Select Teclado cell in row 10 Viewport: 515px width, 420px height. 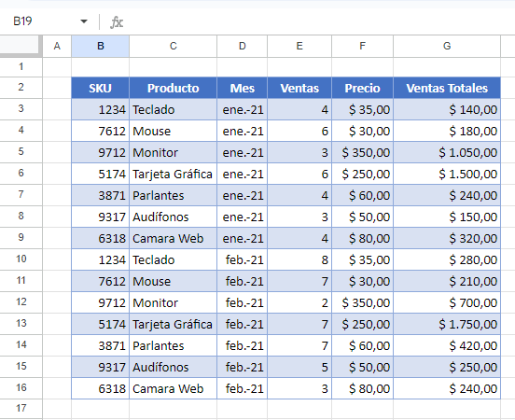tap(174, 259)
